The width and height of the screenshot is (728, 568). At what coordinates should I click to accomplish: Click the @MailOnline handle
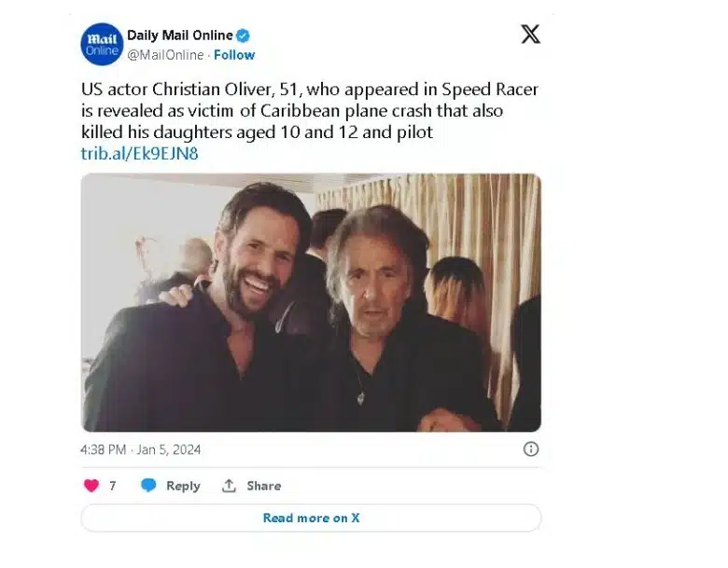[165, 55]
